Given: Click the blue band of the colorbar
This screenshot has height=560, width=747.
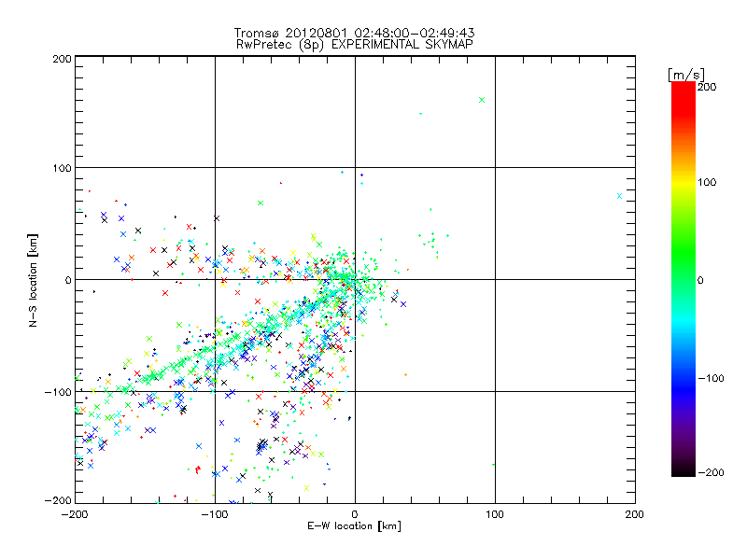Looking at the screenshot, I should click(x=684, y=388).
